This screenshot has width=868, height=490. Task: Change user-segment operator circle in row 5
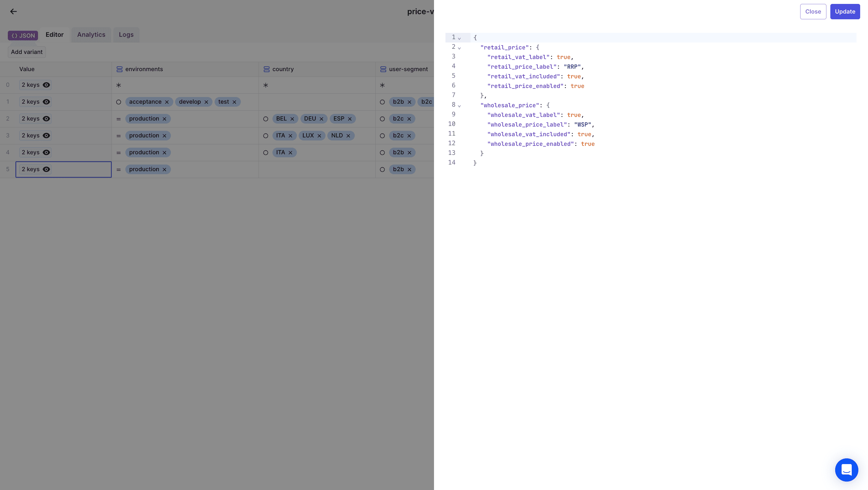point(382,170)
